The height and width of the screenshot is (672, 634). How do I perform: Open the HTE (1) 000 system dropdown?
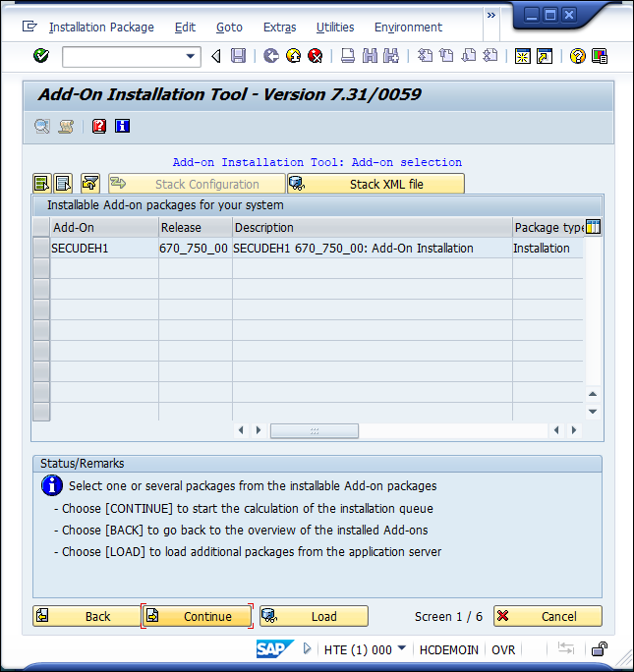[x=402, y=648]
